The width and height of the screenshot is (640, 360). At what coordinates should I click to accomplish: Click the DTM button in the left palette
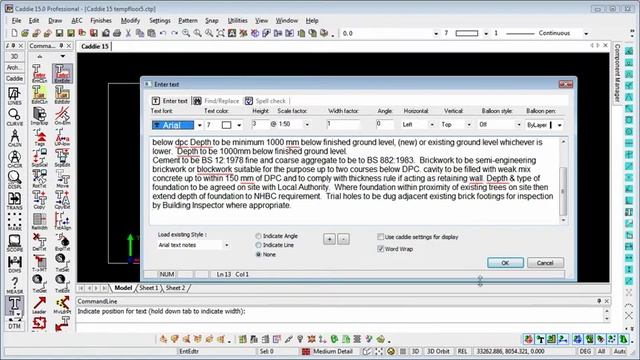click(14, 326)
